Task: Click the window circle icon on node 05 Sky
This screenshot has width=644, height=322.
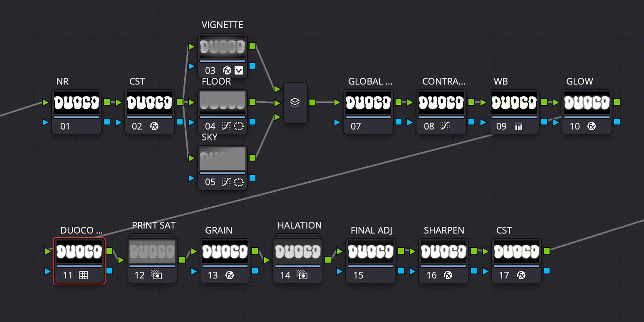Action: (239, 182)
